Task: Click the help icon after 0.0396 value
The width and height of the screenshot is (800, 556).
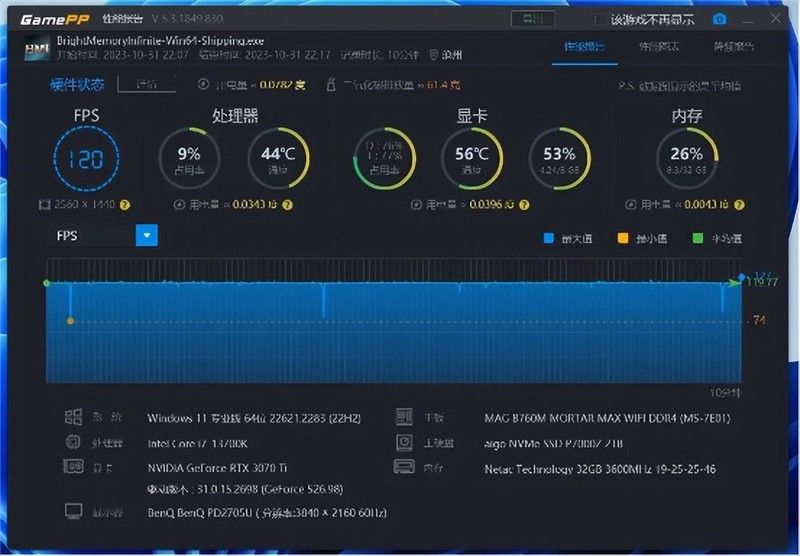Action: pos(524,205)
